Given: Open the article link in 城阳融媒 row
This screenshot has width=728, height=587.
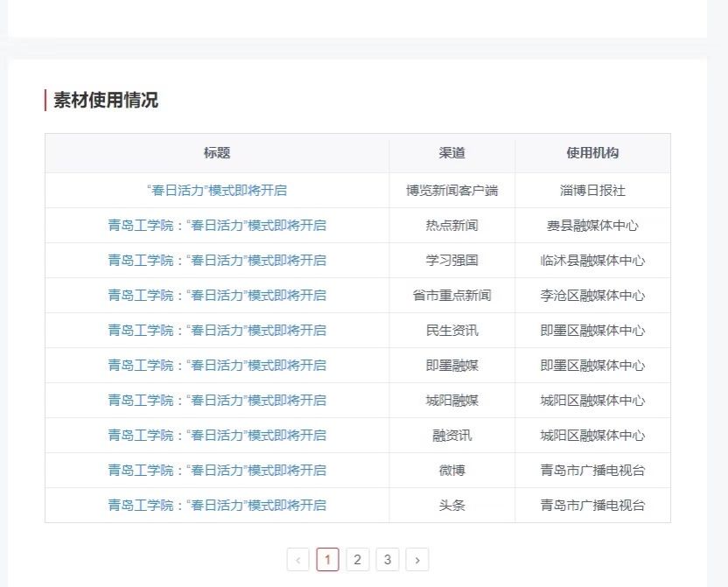Looking at the screenshot, I should pos(217,400).
